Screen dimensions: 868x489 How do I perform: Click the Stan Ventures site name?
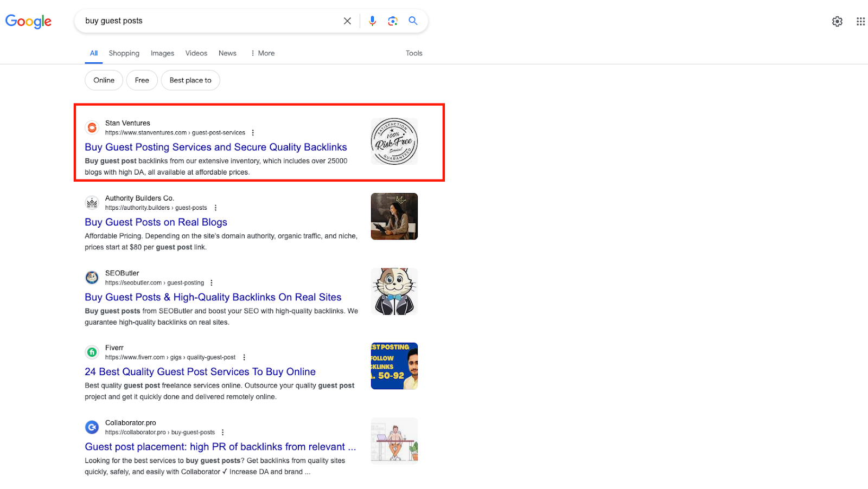127,123
